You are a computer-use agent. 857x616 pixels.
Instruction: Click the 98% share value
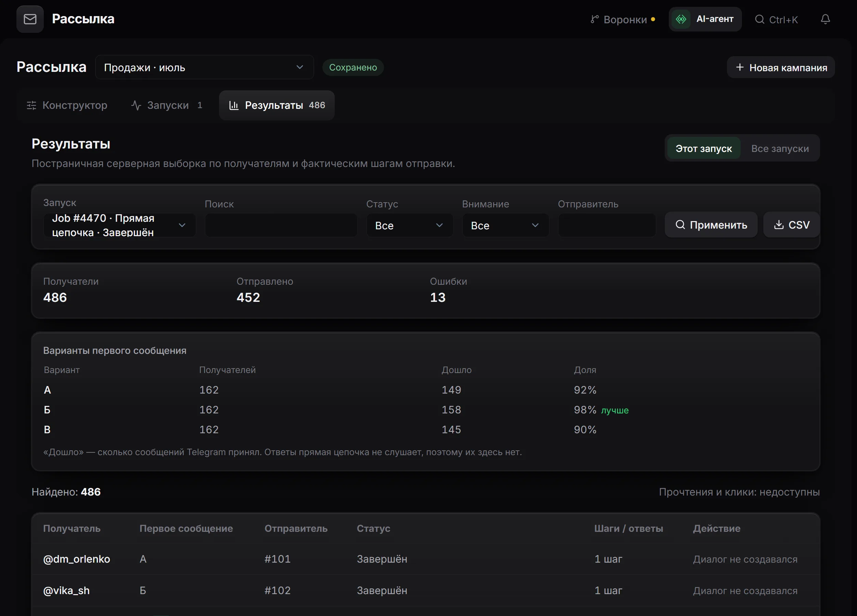point(585,410)
